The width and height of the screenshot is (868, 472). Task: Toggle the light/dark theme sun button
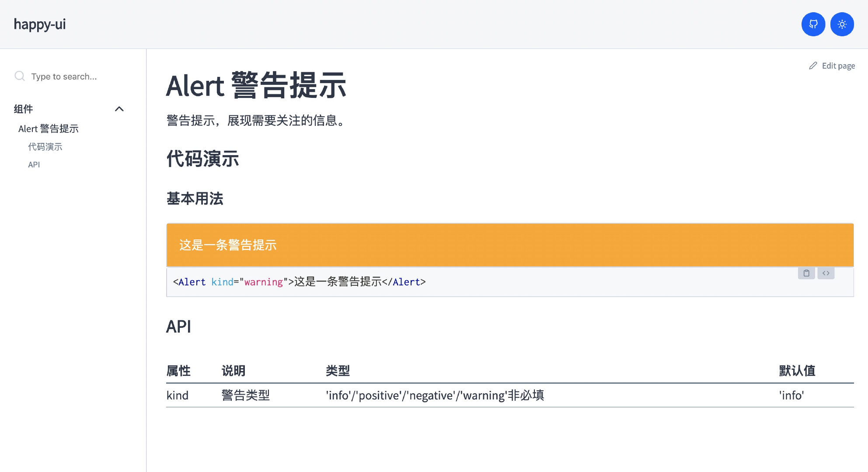pyautogui.click(x=842, y=24)
